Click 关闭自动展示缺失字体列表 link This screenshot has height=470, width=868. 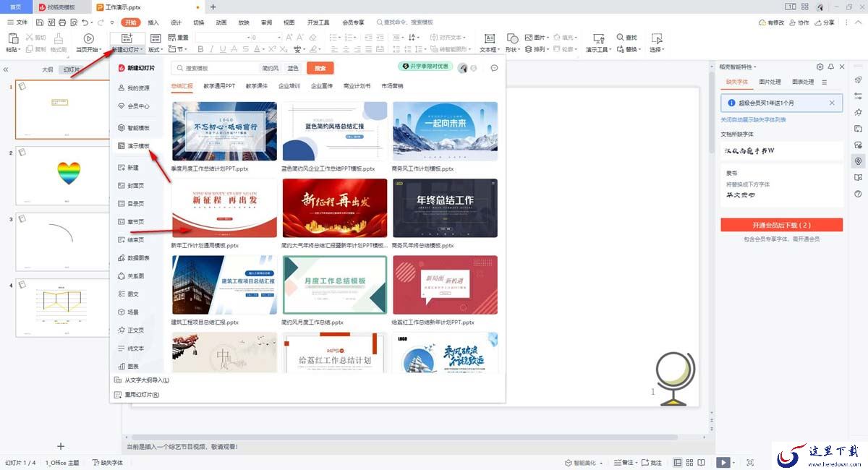[x=753, y=119]
